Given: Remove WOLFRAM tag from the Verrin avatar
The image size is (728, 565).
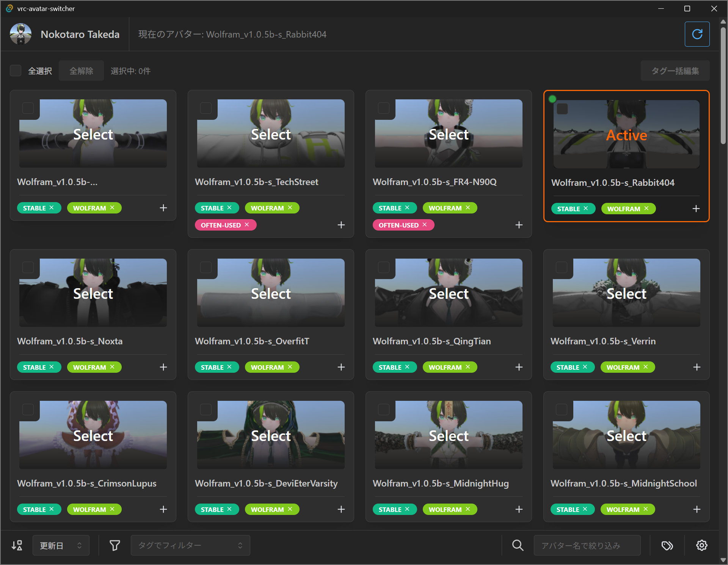Looking at the screenshot, I should pos(646,367).
